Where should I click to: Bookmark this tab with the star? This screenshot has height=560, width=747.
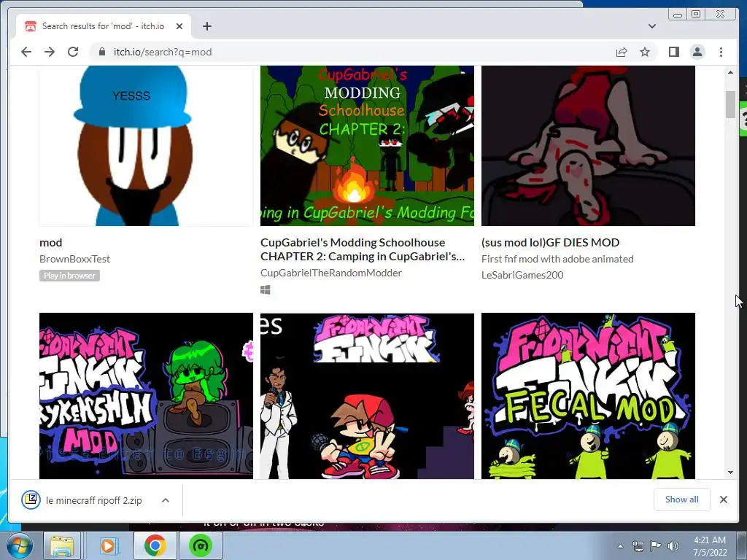(645, 52)
